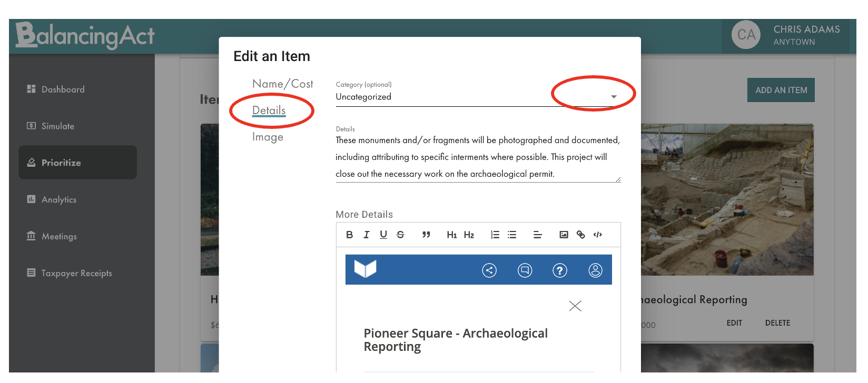Image resolution: width=868 pixels, height=383 pixels.
Task: Click the Uncategorized category field
Action: tap(478, 97)
